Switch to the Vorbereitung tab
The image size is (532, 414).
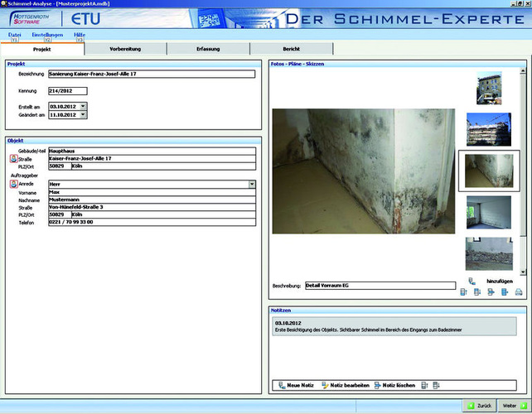pos(124,50)
